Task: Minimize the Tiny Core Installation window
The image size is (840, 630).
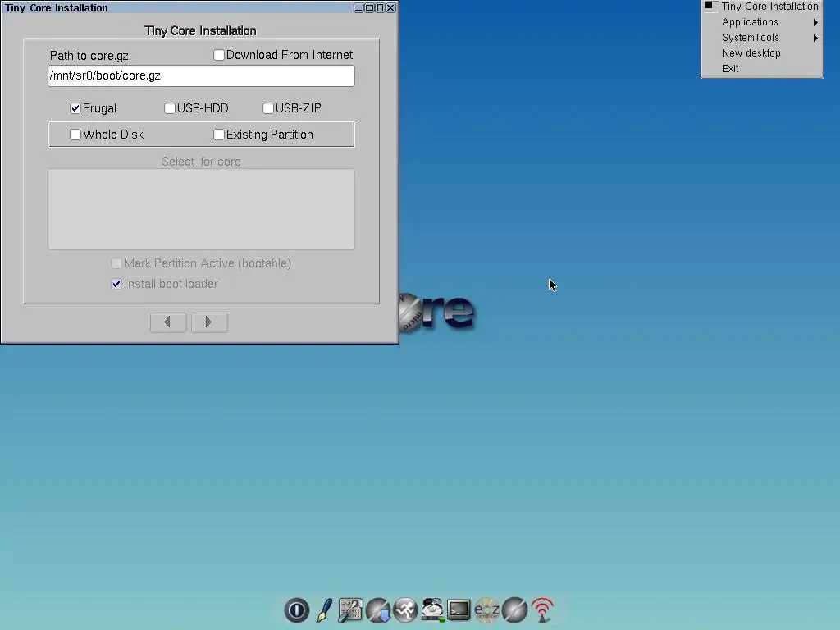Action: pyautogui.click(x=359, y=7)
